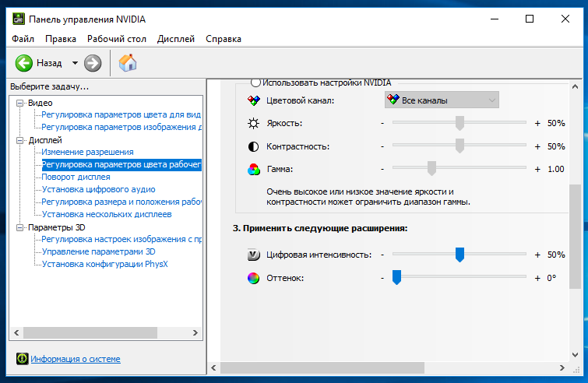
Task: Click the brightness sun icon
Action: pyautogui.click(x=253, y=123)
